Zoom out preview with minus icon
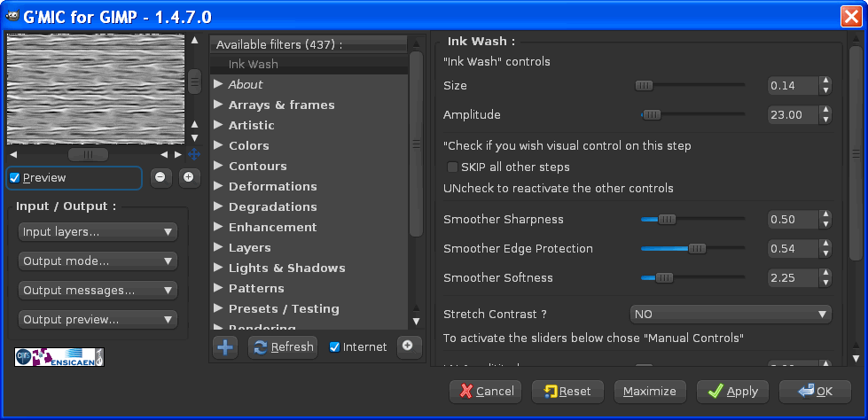This screenshot has width=868, height=420. [160, 177]
